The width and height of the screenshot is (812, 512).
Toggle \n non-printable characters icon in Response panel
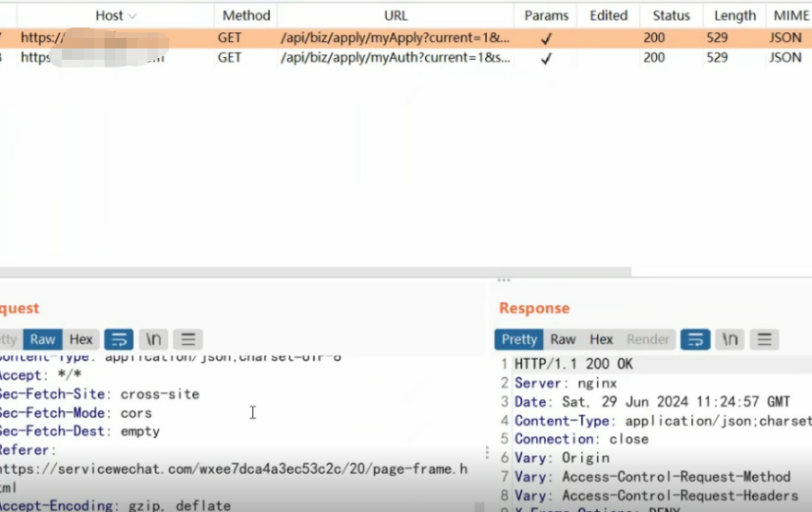(729, 339)
